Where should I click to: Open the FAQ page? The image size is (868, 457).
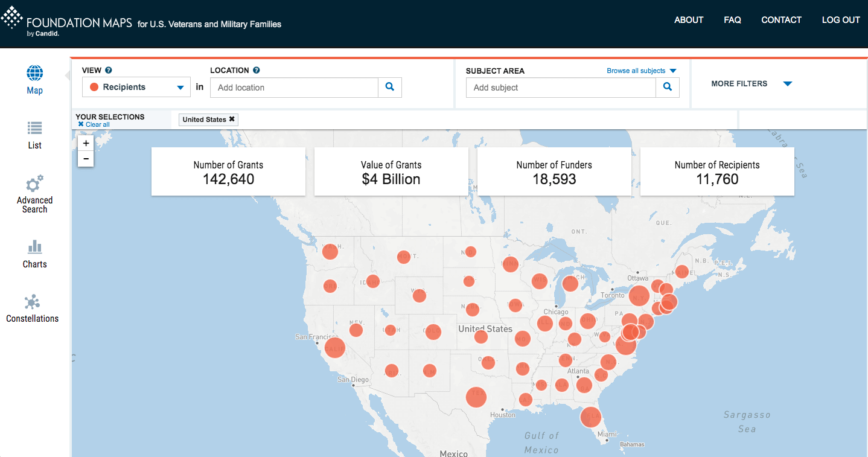point(732,20)
